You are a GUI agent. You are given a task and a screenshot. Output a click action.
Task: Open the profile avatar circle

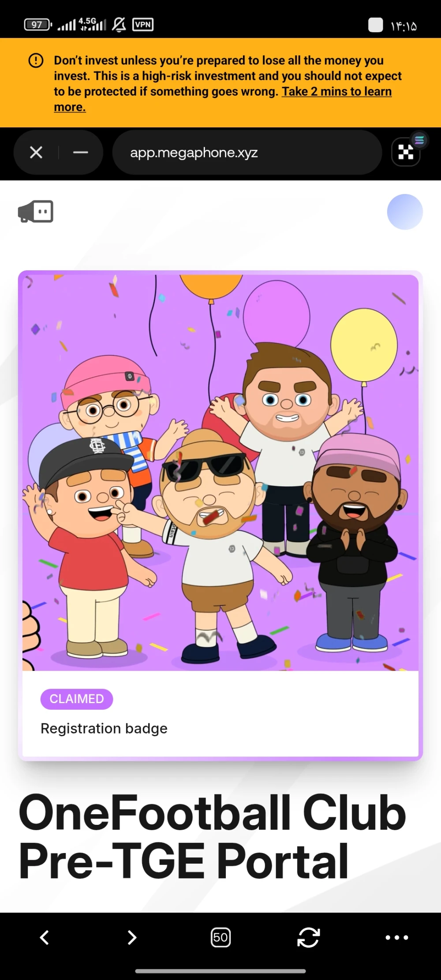pyautogui.click(x=405, y=212)
